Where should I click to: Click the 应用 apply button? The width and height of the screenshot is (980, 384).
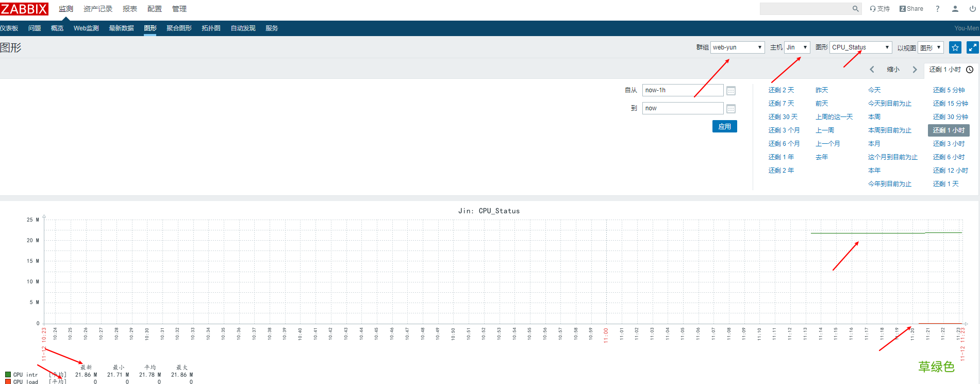coord(724,127)
